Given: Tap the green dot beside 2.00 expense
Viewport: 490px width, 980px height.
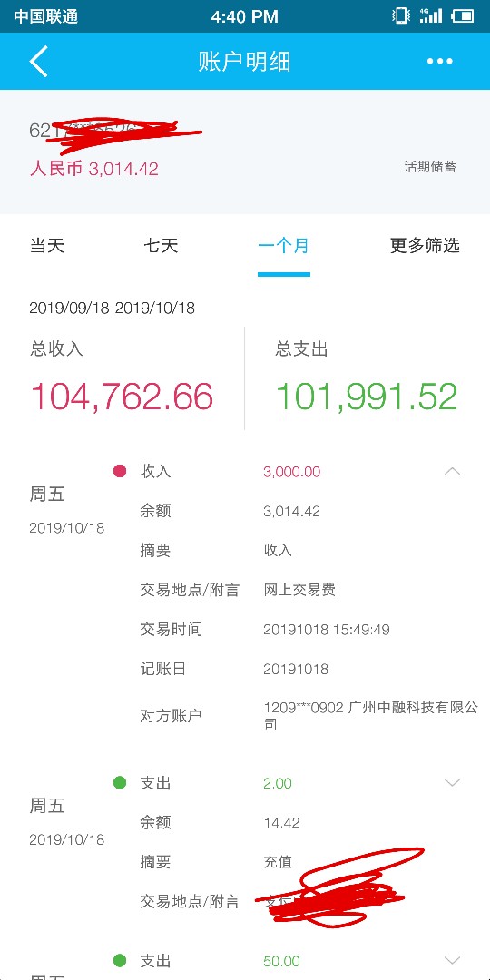Looking at the screenshot, I should pos(120,782).
